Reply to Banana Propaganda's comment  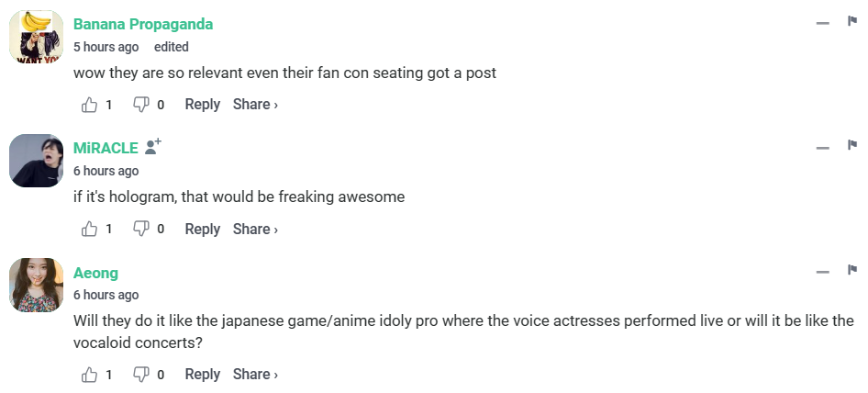click(x=202, y=105)
